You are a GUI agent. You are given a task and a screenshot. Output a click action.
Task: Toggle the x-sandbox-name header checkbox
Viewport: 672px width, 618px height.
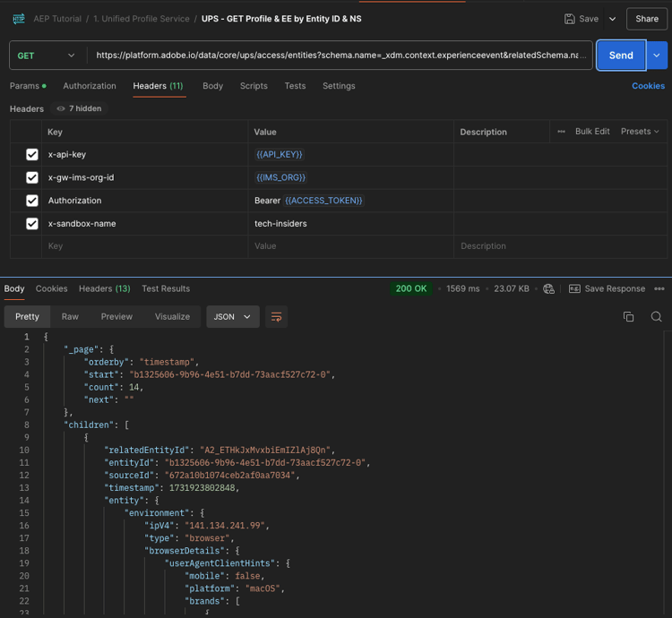tap(32, 224)
